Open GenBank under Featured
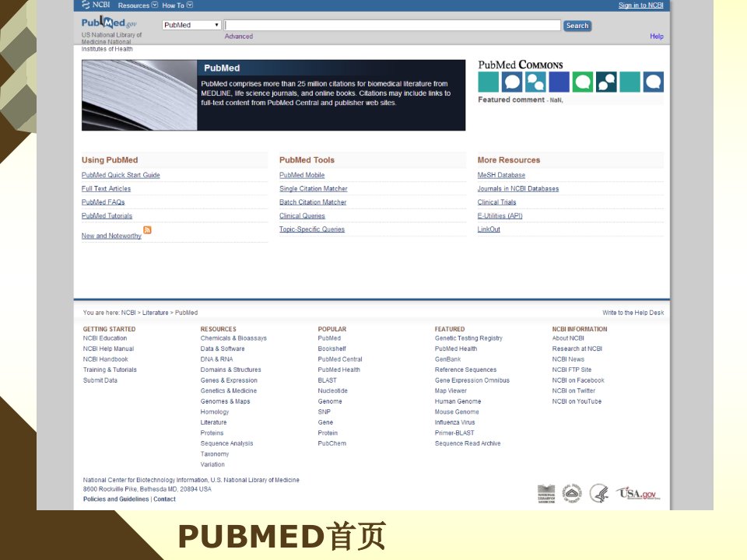This screenshot has height=560, width=747. tap(448, 359)
